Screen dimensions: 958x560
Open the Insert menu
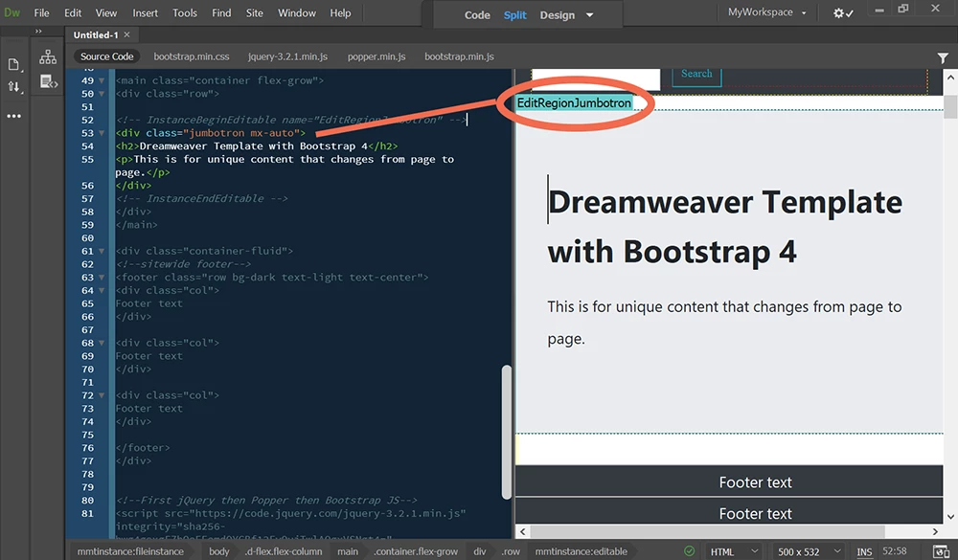coord(145,12)
